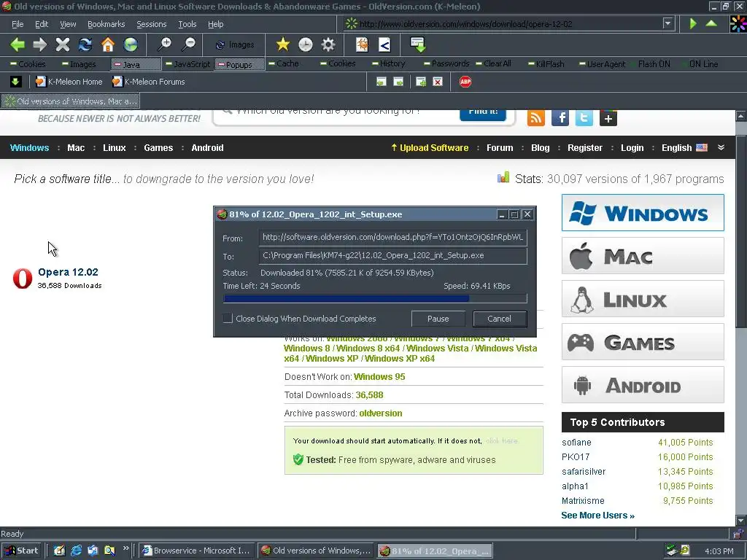Toggle the Popups blocking switch
This screenshot has height=560, width=747.
point(239,64)
